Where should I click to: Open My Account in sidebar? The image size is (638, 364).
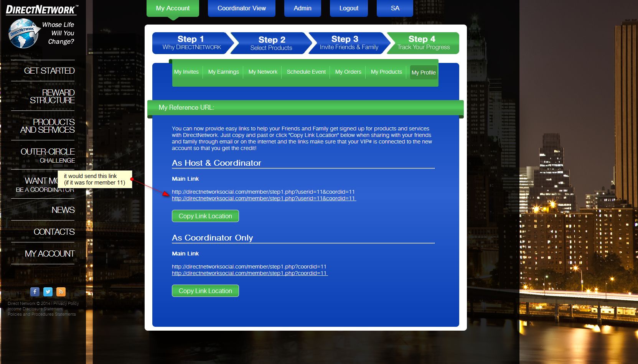tap(49, 254)
